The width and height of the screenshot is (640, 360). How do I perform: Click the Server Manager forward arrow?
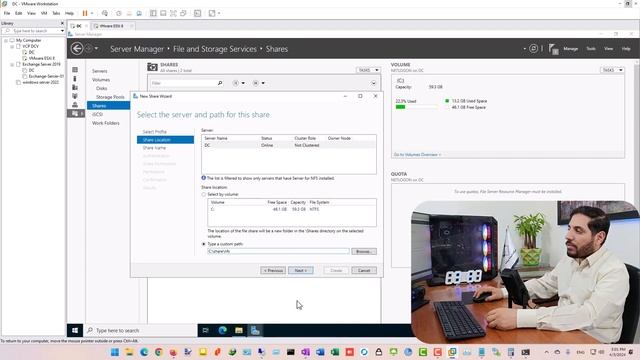[88, 49]
